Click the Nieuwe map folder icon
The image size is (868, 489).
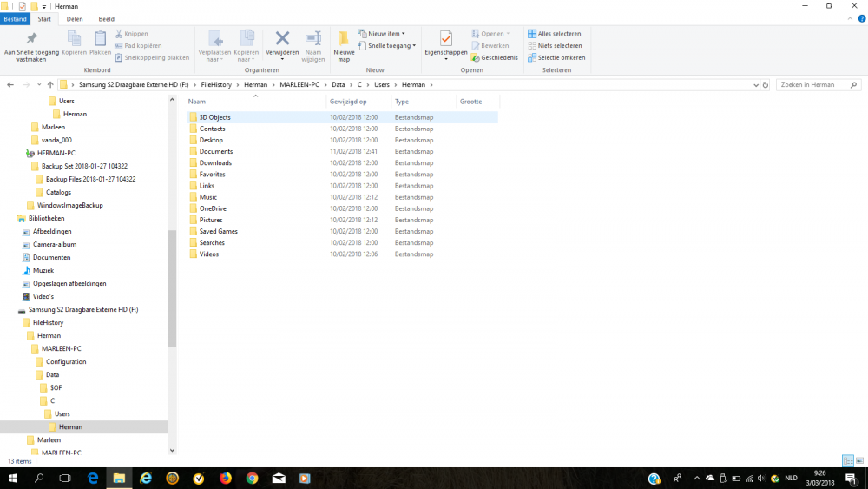344,40
